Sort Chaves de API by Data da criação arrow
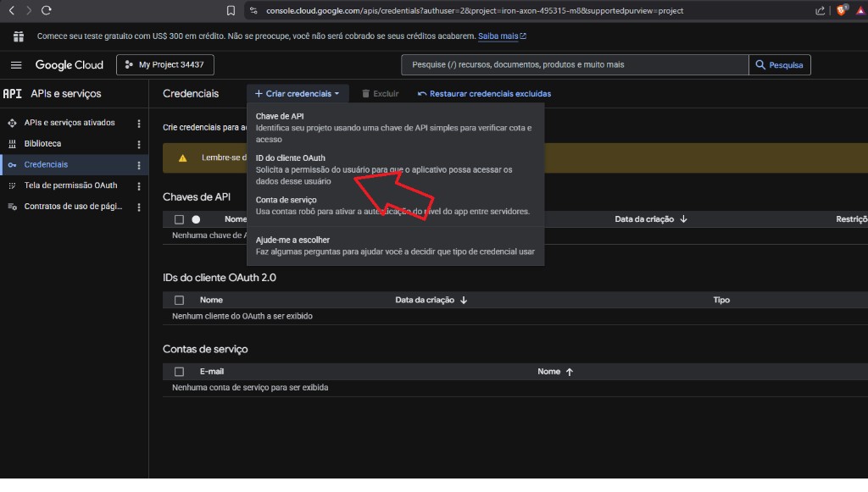868x492 pixels. tap(684, 219)
